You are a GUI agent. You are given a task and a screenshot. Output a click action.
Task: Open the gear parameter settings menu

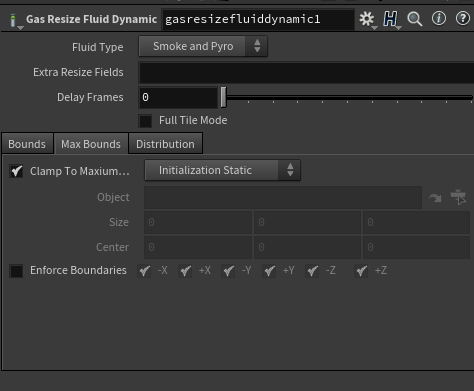click(x=367, y=19)
